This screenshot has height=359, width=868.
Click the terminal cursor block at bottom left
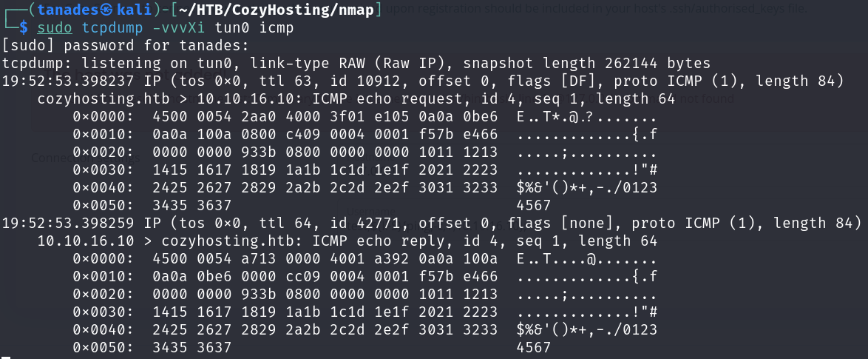[x=6, y=358]
